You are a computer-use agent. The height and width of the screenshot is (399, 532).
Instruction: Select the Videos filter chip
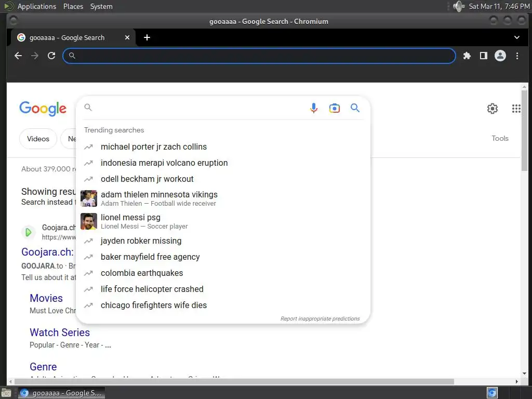pos(38,139)
